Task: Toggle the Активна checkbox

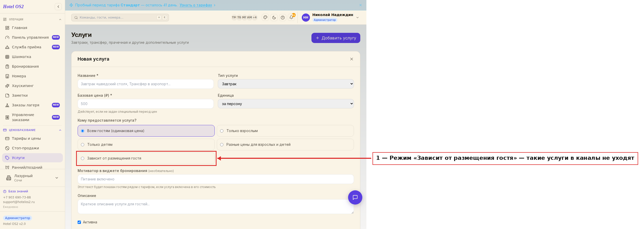Action: (79, 222)
